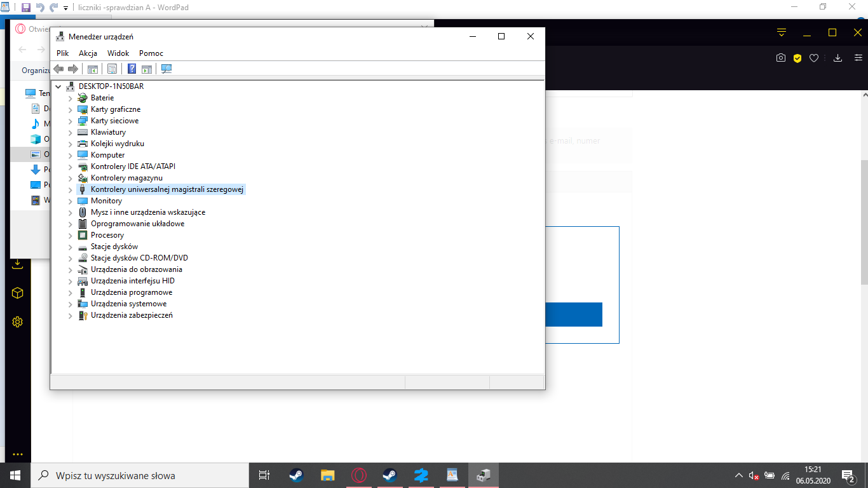Image resolution: width=868 pixels, height=488 pixels.
Task: Open the Akcja menu
Action: point(88,53)
